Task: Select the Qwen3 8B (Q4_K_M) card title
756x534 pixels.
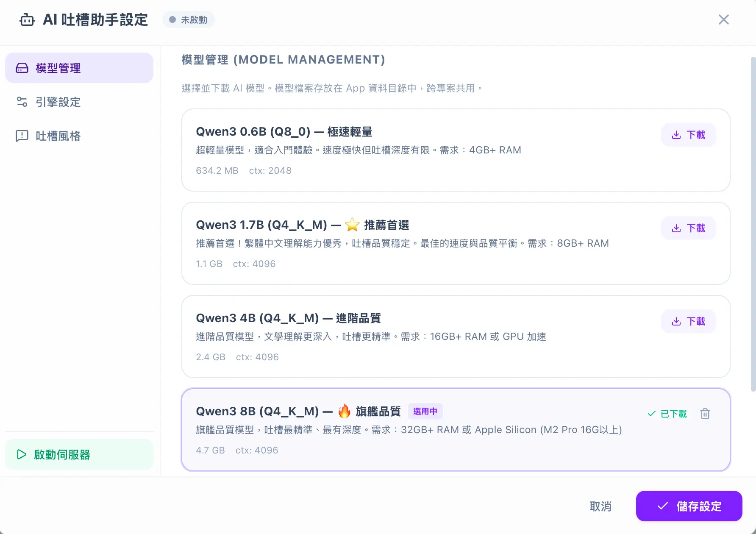Action: coord(298,411)
